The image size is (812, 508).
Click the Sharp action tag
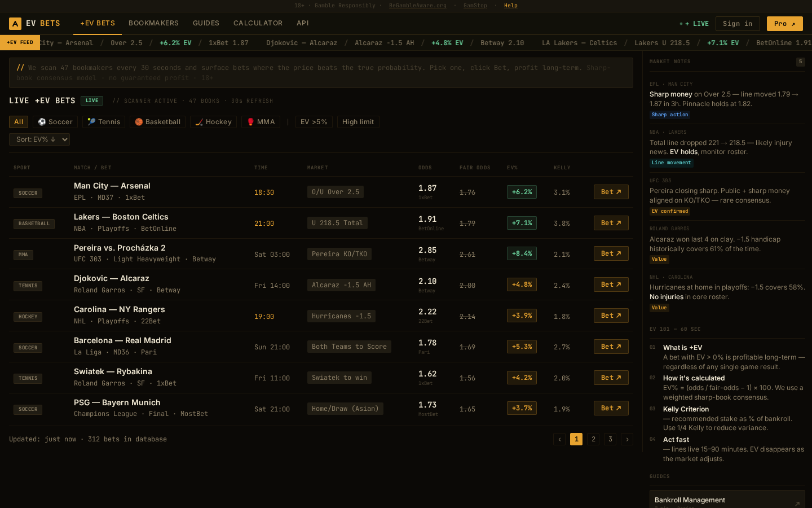[670, 115]
